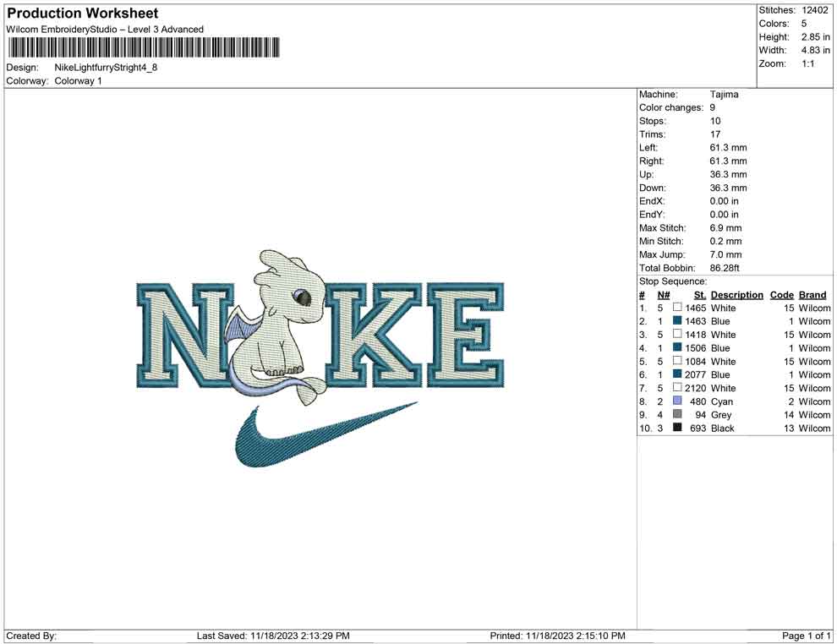Click the white swatch for stitch 1084
The height and width of the screenshot is (644, 837).
(x=677, y=361)
